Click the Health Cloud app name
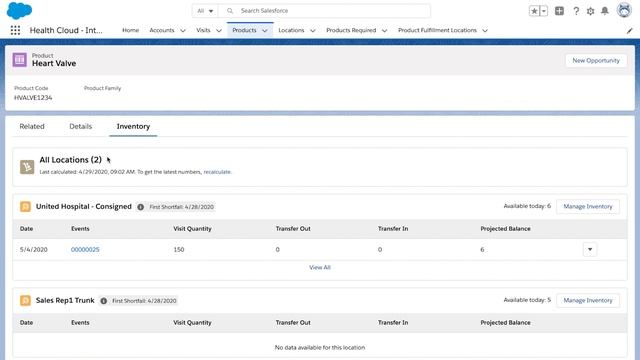This screenshot has width=640, height=360. tap(66, 30)
